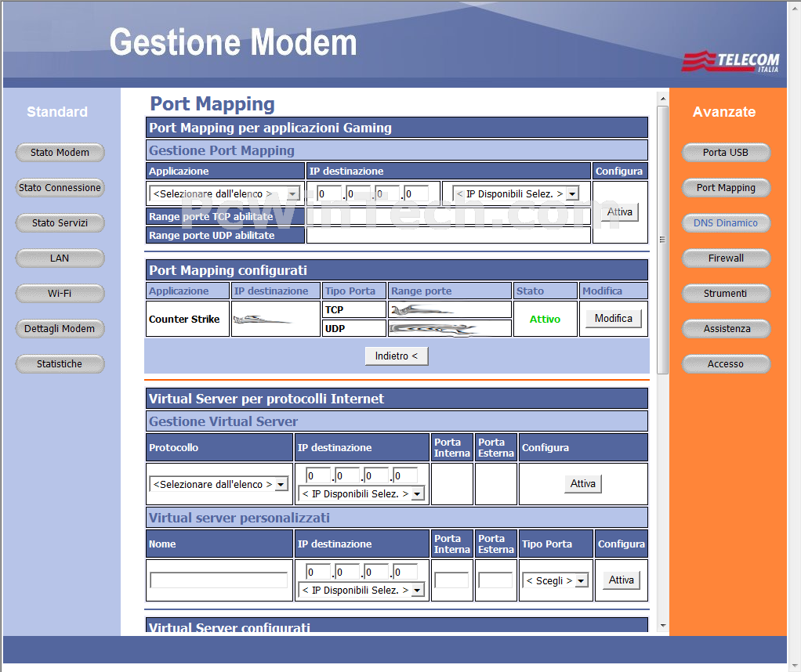Viewport: 801px width, 672px height.
Task: Click the UDP port type cell
Action: [x=354, y=328]
